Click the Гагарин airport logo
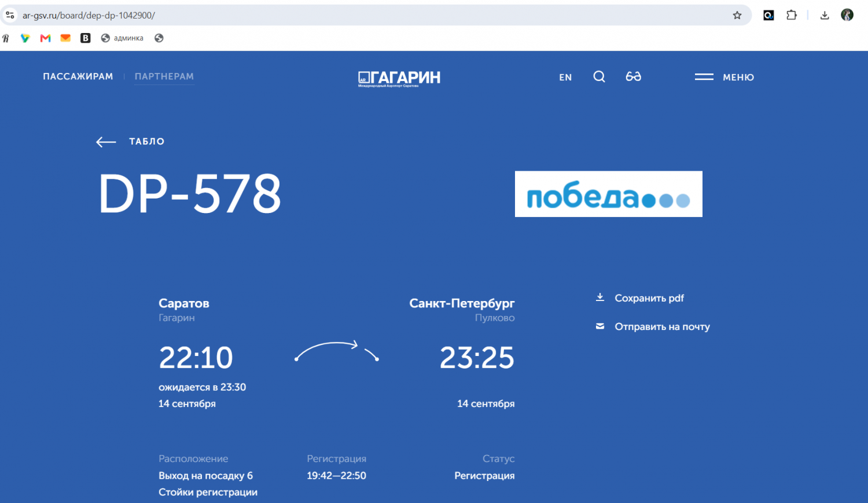The height and width of the screenshot is (503, 868). 399,78
